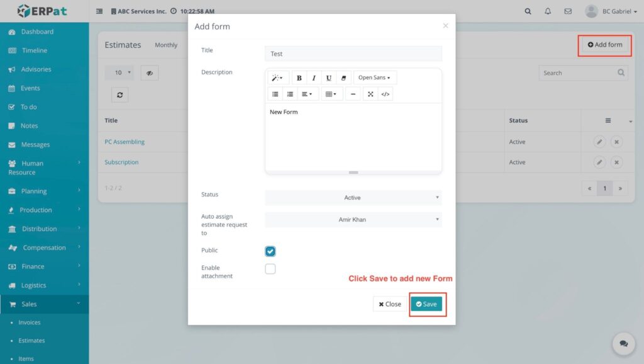Screen dimensions: 644x364
Task: Open the Open Sans font dropdown
Action: 375,77
